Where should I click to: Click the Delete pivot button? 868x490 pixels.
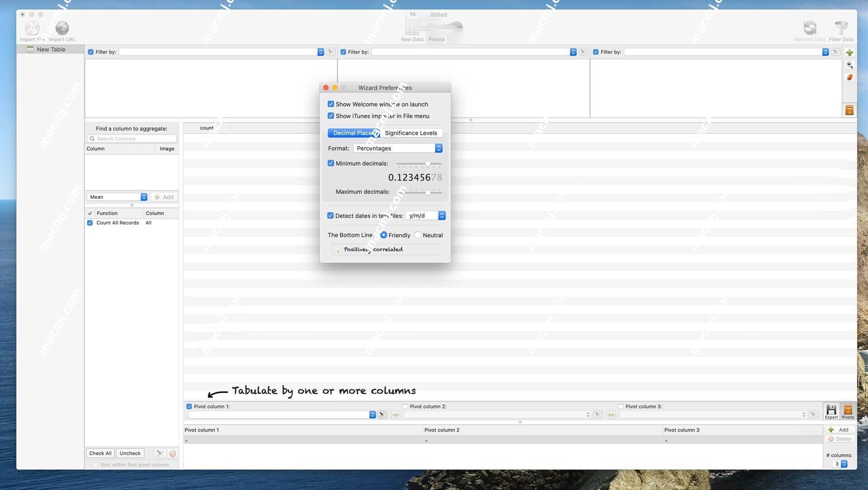tap(840, 438)
